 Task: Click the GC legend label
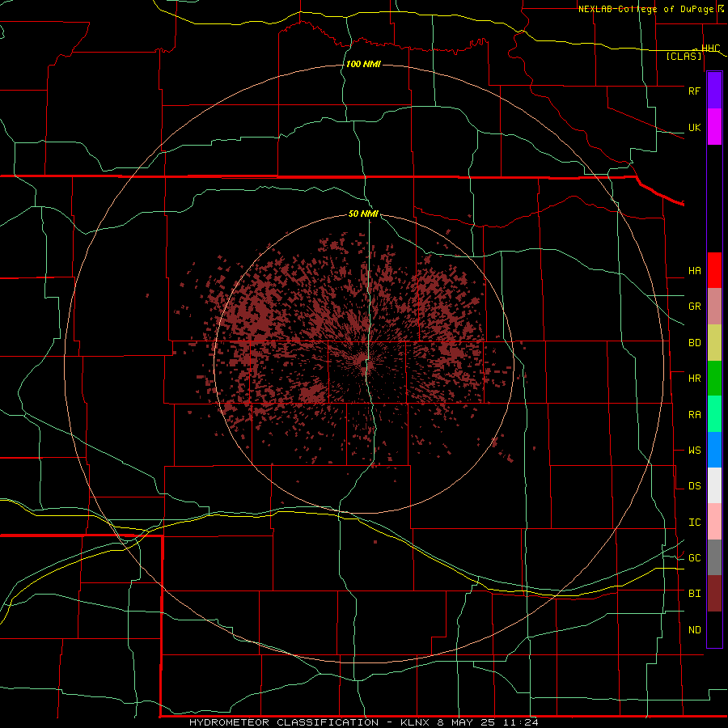coord(694,557)
